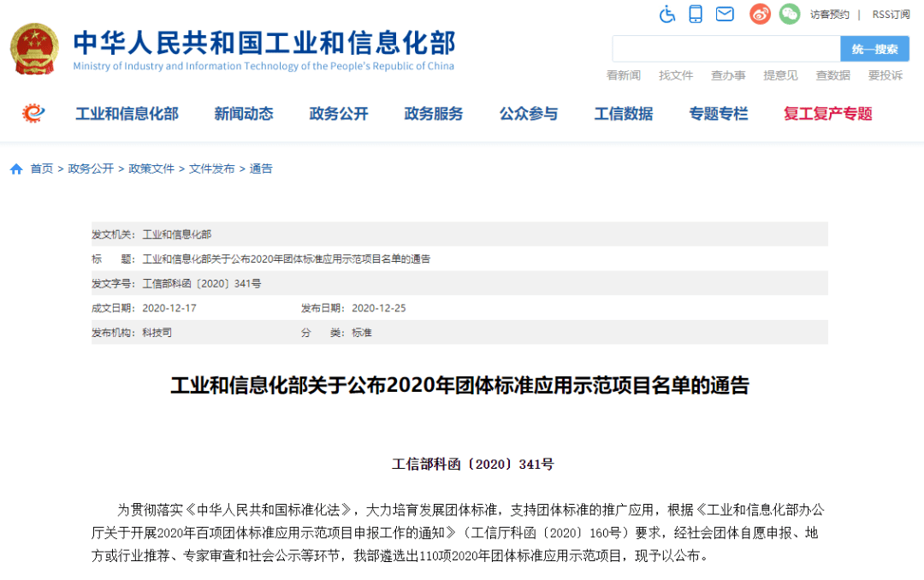Focus the search input field
Image resolution: width=924 pixels, height=580 pixels.
pos(726,49)
